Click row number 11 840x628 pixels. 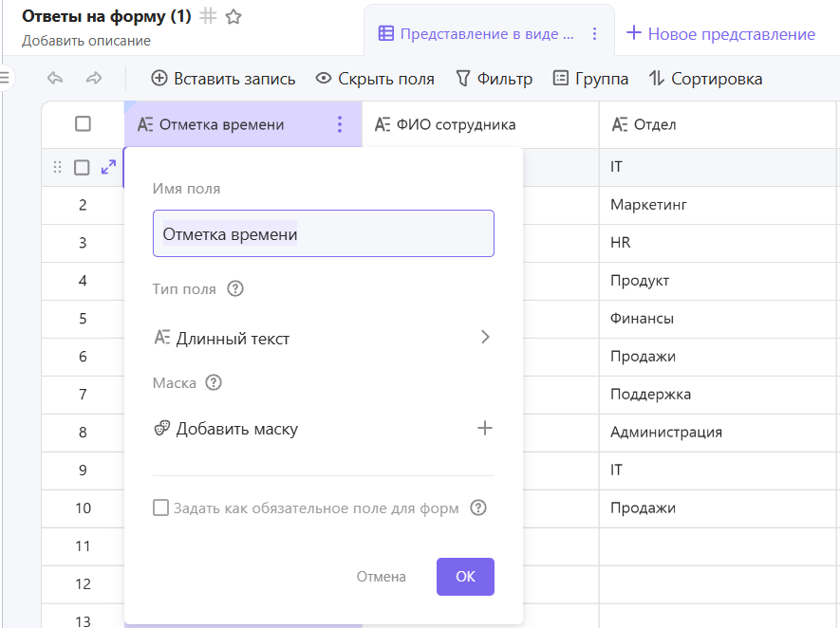pyautogui.click(x=83, y=546)
